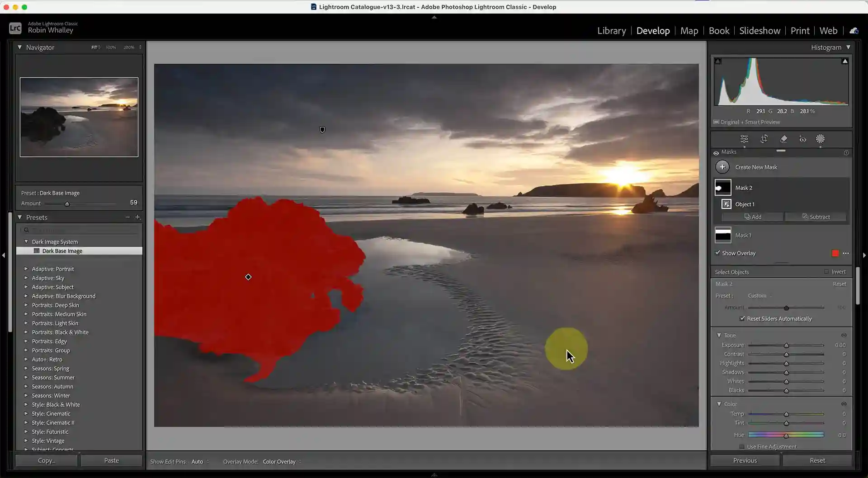Click the Hue rainbow slider
868x478 pixels.
786,435
